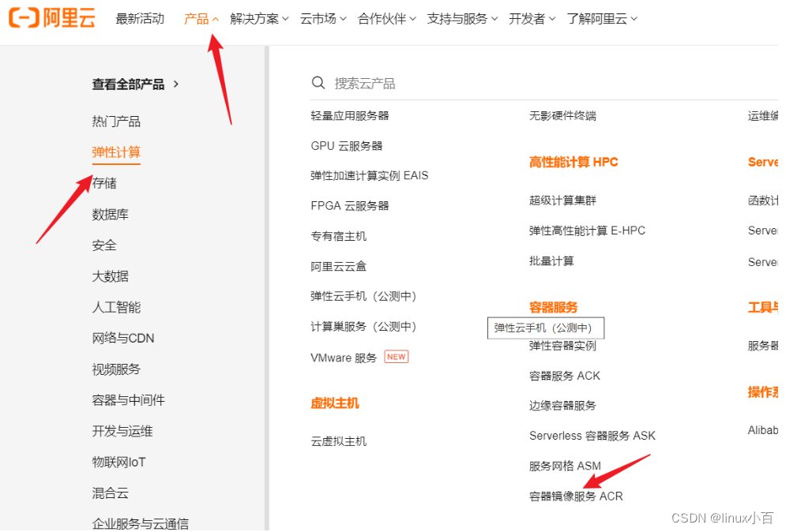Select the 弹性计算 category
Screen dimensions: 786x532
[116, 152]
